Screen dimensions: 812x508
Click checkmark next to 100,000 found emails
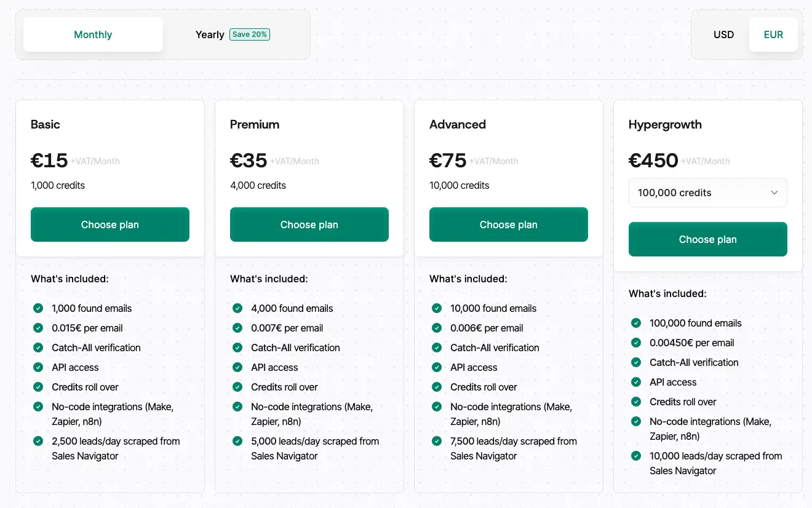(636, 323)
